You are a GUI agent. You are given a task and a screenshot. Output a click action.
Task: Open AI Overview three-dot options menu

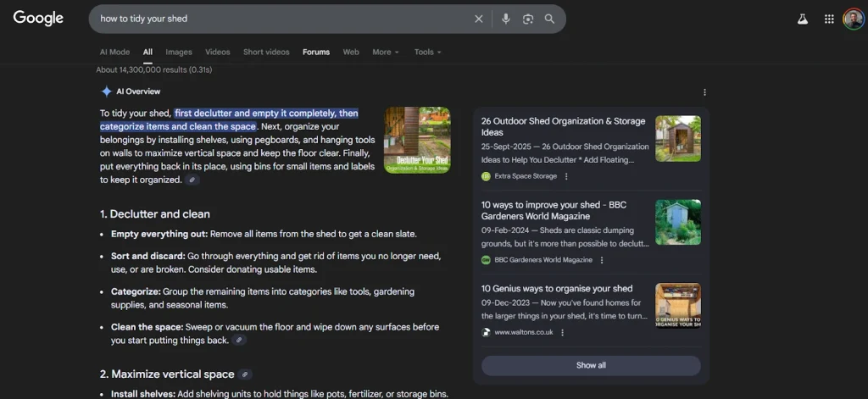point(704,92)
